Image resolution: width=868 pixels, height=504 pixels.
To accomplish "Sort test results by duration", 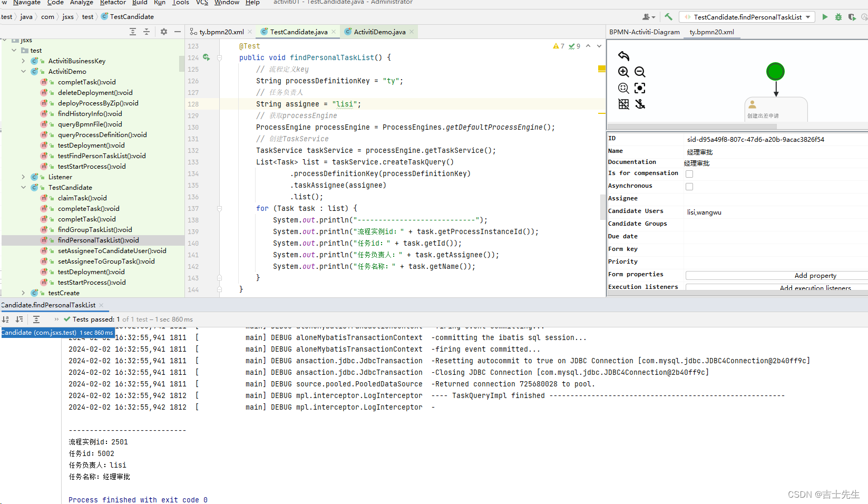I will [x=19, y=319].
